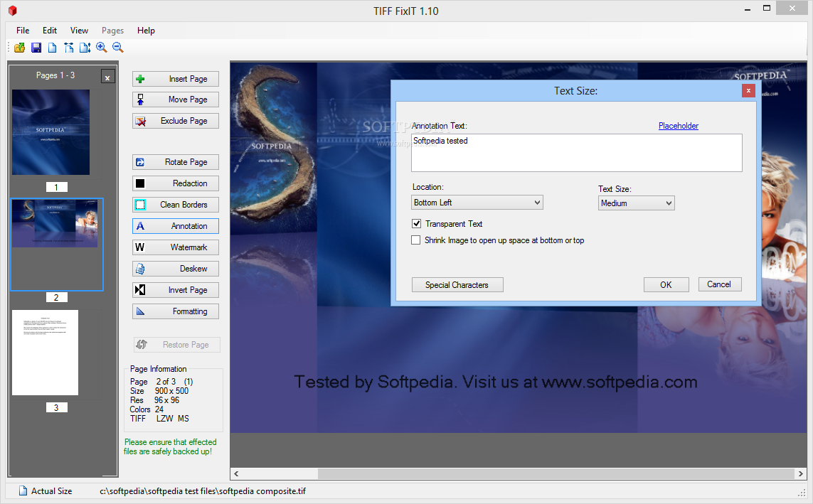Screen dimensions: 813x504
Task: Open the Edit menu
Action: pos(50,31)
